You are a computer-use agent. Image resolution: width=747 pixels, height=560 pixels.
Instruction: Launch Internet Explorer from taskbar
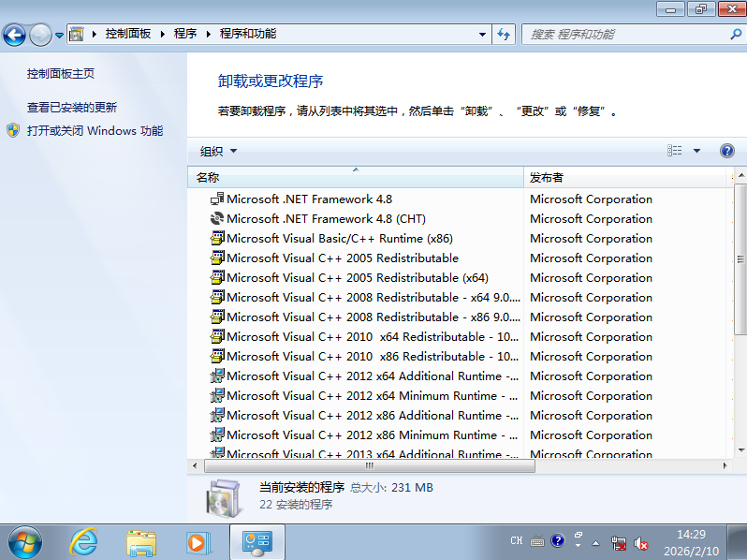click(x=83, y=542)
